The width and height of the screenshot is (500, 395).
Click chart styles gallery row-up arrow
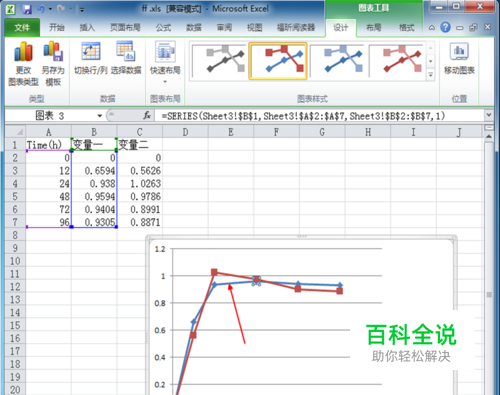click(431, 48)
